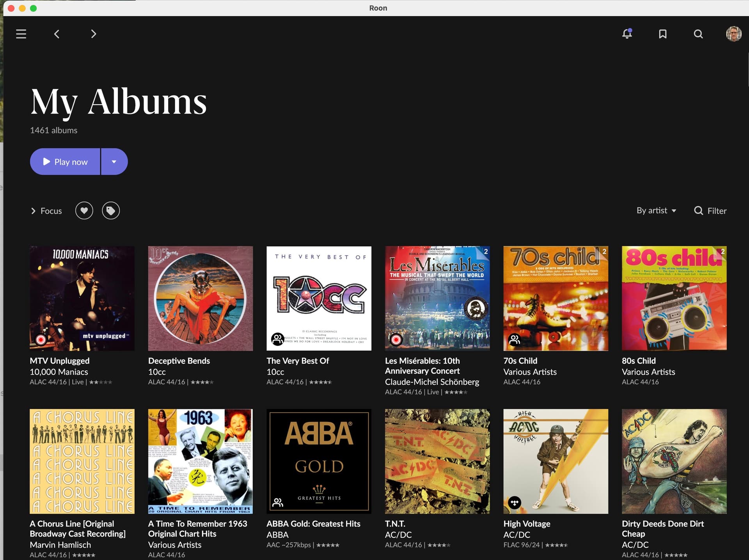Go forward with the right arrow
Image resolution: width=749 pixels, height=560 pixels.
(x=93, y=34)
